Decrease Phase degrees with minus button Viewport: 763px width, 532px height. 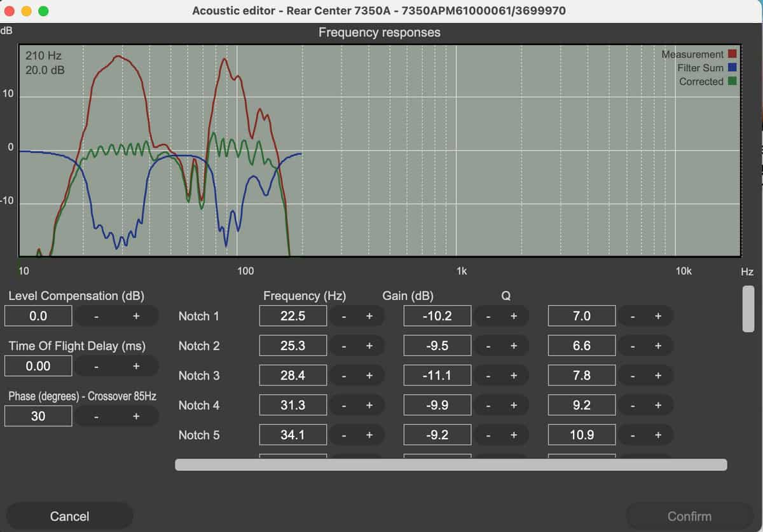[96, 416]
